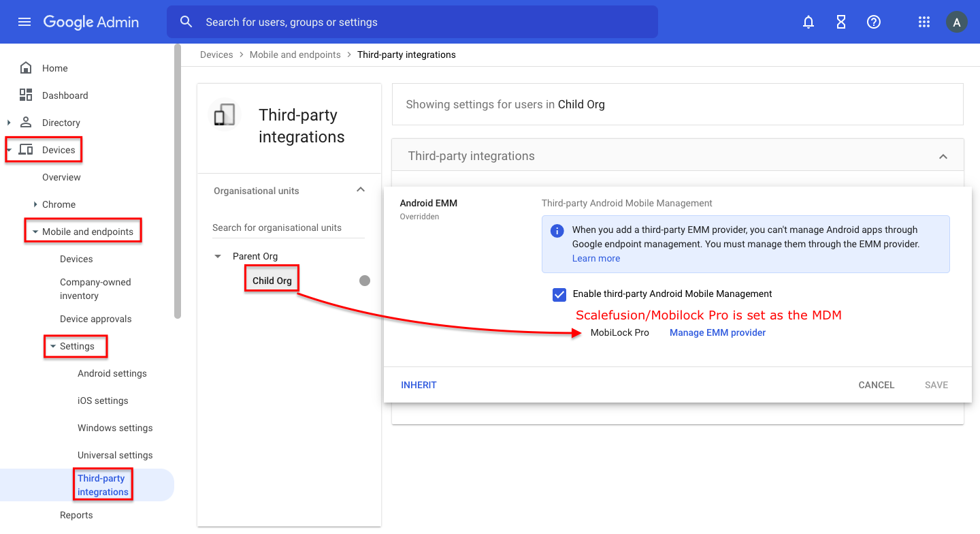Click the info icon in blue notice
Image resolution: width=980 pixels, height=534 pixels.
pos(557,230)
